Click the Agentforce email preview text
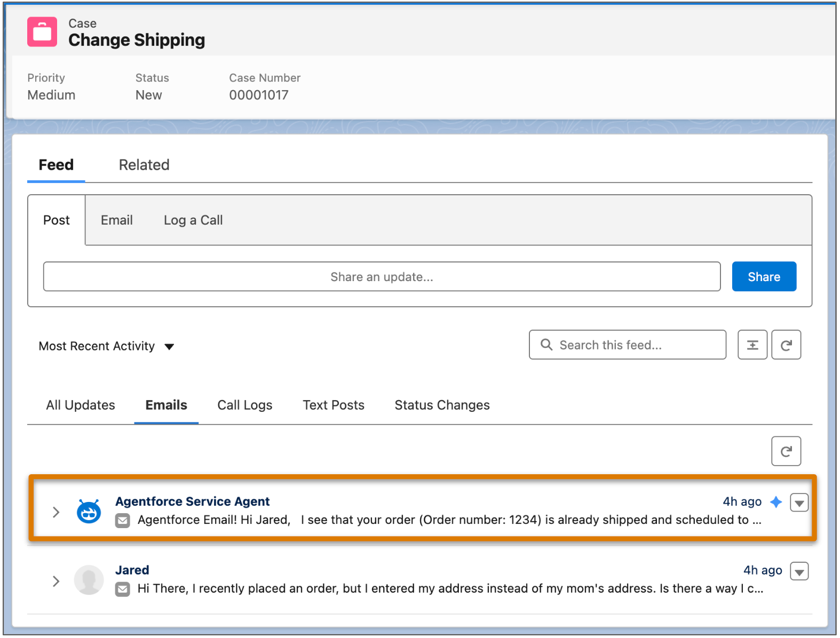 pyautogui.click(x=449, y=520)
